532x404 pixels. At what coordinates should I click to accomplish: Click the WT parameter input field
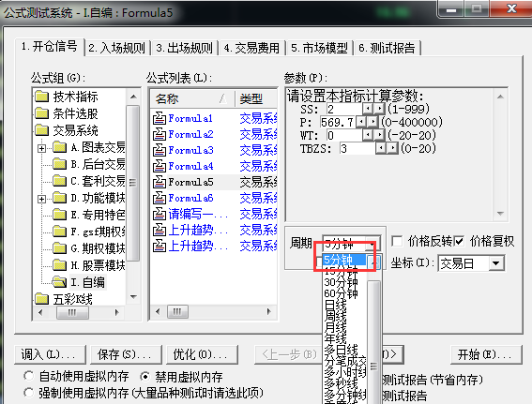[344, 136]
